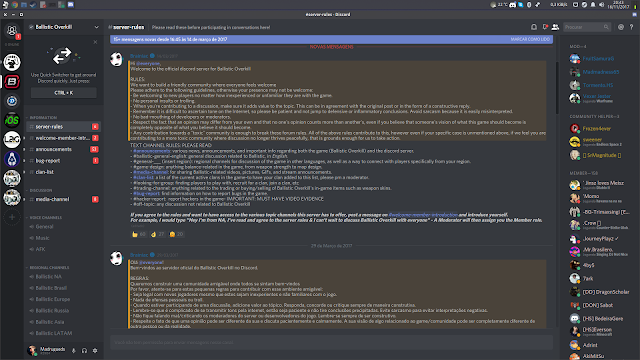640x360 pixels.
Task: Click the search magnifier icon in Procurar box
Action: [x=606, y=27]
